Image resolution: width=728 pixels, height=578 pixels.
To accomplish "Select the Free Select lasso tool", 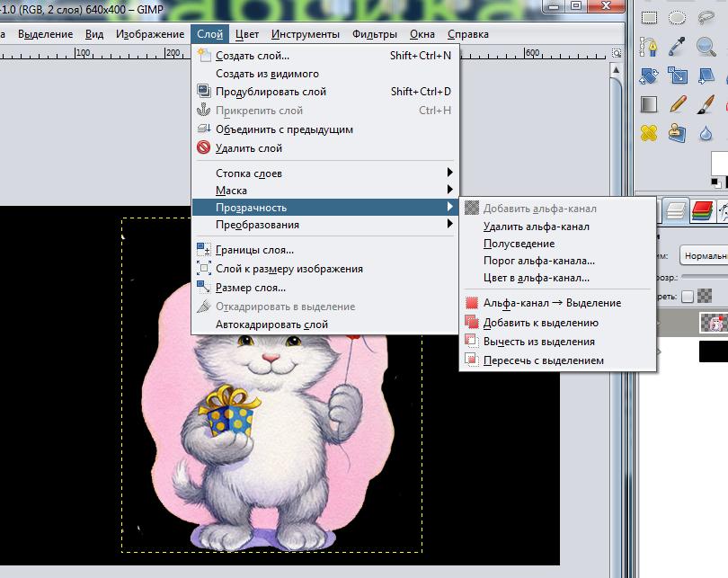I will [x=706, y=18].
